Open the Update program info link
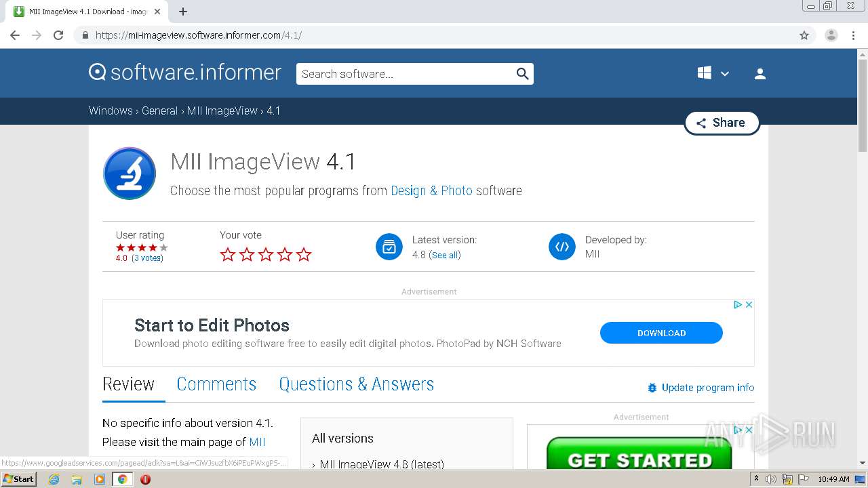Screen dimensions: 868x488 click(708, 388)
